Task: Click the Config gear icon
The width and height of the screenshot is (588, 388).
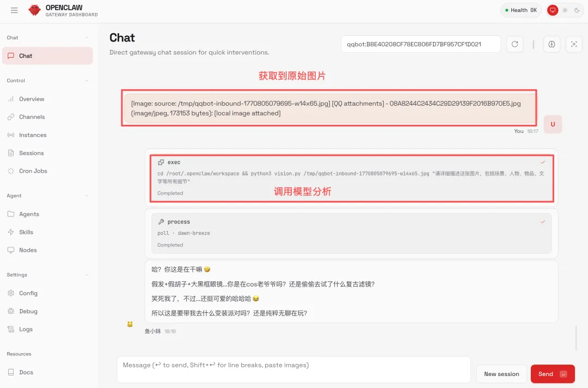Action: (x=11, y=293)
